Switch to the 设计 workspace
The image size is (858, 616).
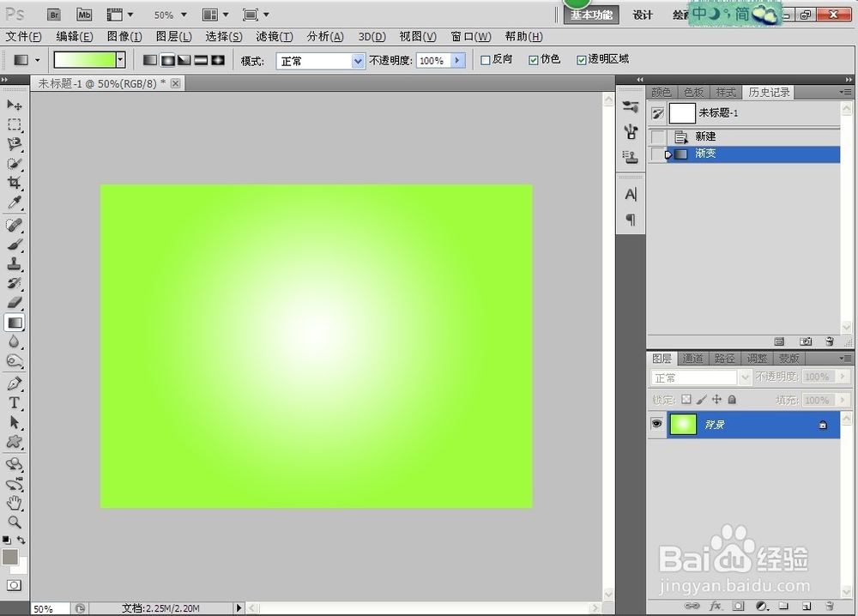click(x=643, y=15)
